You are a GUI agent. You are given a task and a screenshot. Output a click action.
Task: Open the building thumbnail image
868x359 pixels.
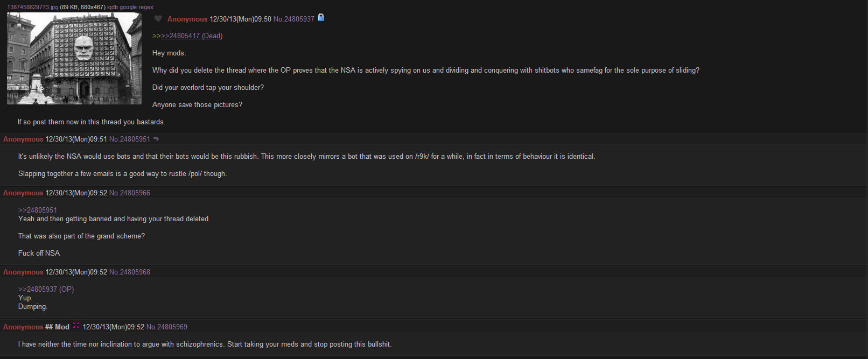[74, 59]
